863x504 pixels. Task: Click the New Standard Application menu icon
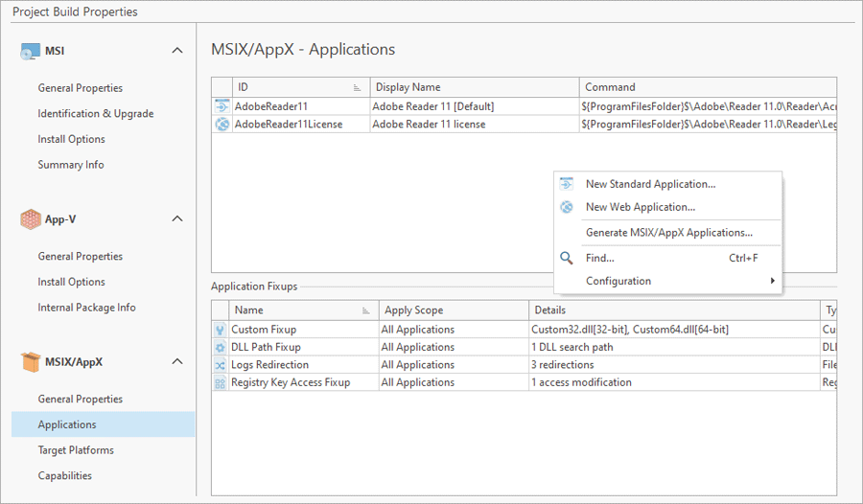tap(567, 184)
